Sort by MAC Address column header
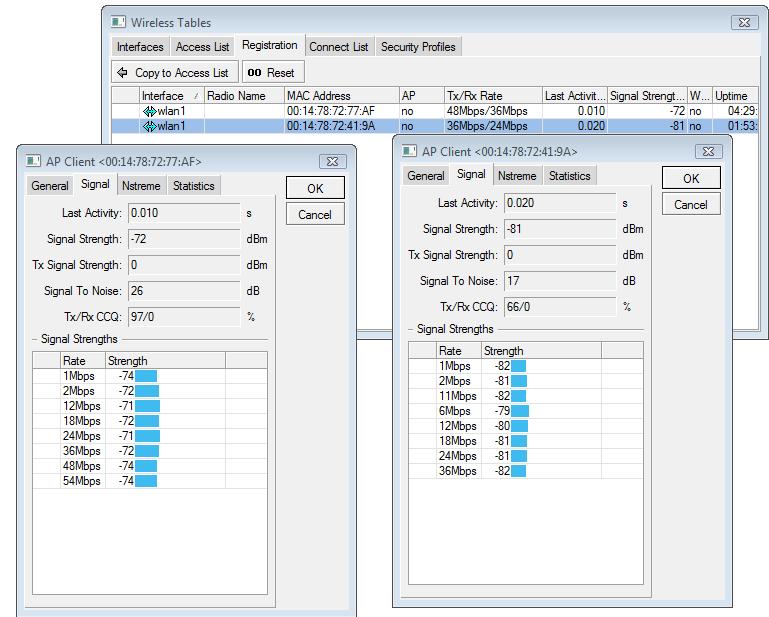This screenshot has width=769, height=617. coord(341,96)
